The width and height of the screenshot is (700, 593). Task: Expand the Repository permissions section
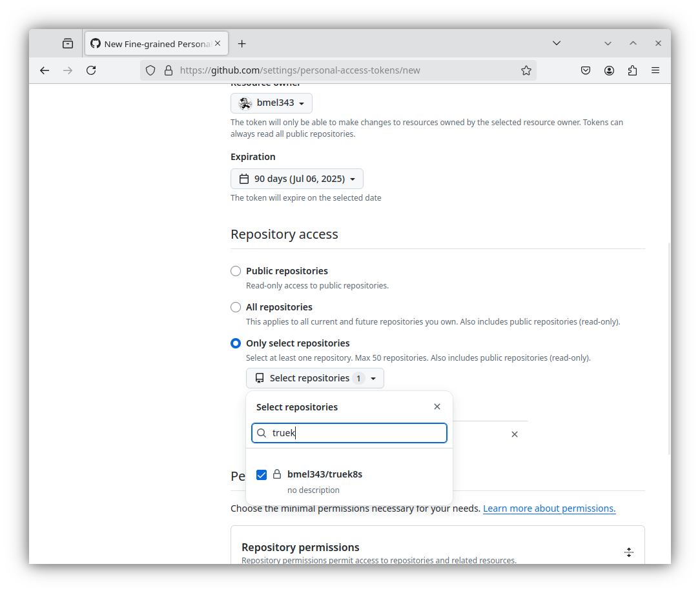(628, 552)
